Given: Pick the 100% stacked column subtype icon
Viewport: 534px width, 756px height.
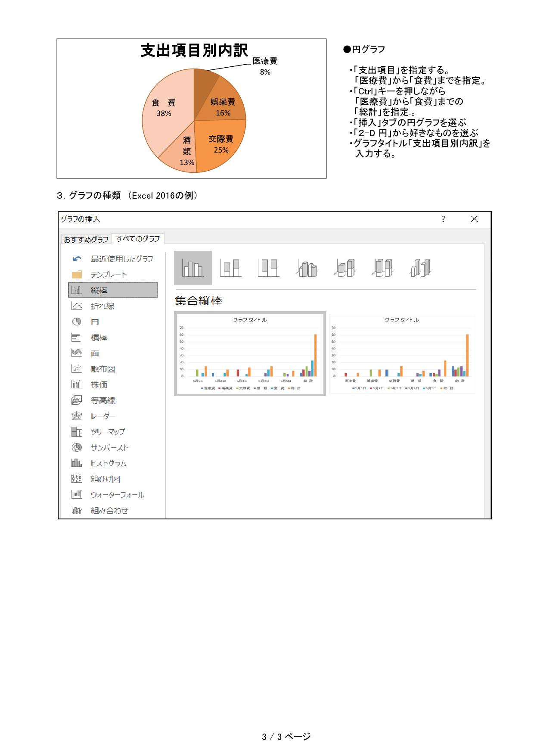Looking at the screenshot, I should 268,268.
